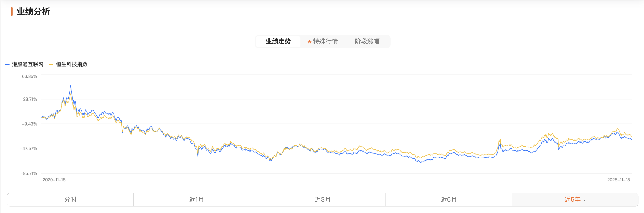Choose the 近3月 time range
This screenshot has width=644, height=213.
click(x=323, y=200)
